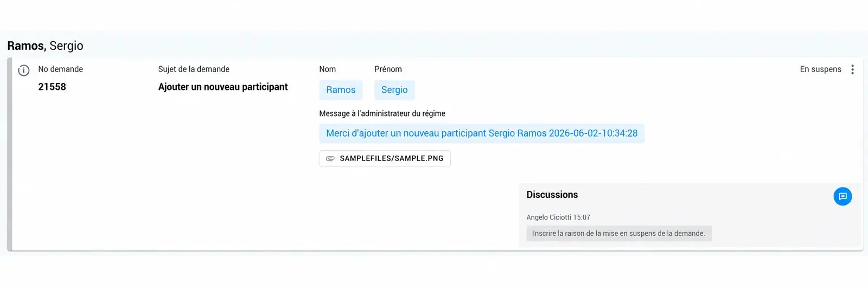Select the Ramos name chip
This screenshot has width=868, height=289.
coord(341,90)
